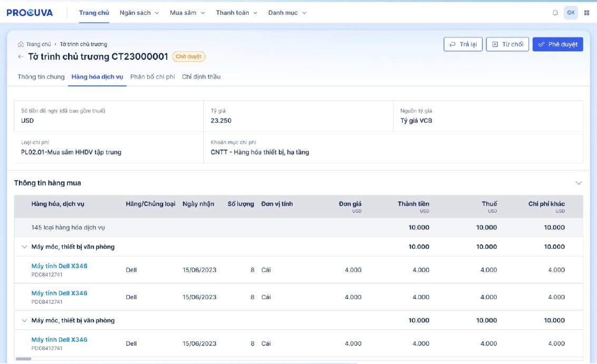Image resolution: width=597 pixels, height=364 pixels.
Task: Click the 145 loại hàng hóa dịch vụ row
Action: click(x=298, y=227)
